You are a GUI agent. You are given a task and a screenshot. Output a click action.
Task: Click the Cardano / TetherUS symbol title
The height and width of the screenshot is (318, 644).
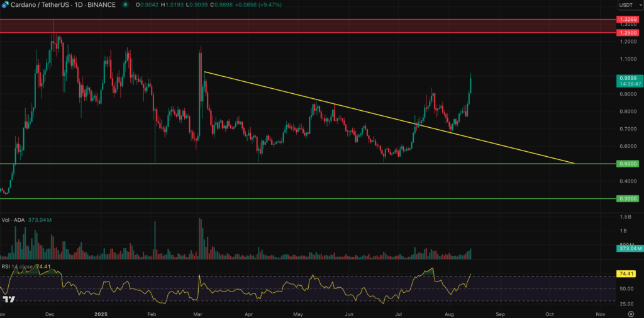point(38,5)
